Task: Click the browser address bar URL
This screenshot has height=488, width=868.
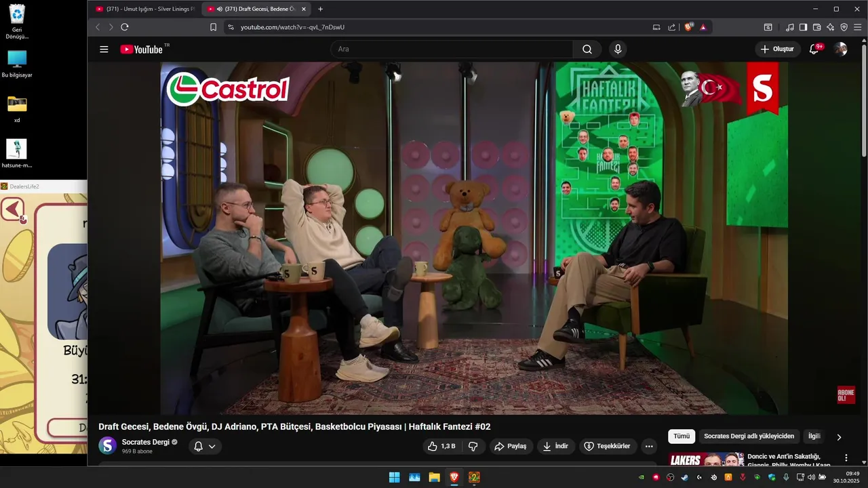Action: click(292, 27)
